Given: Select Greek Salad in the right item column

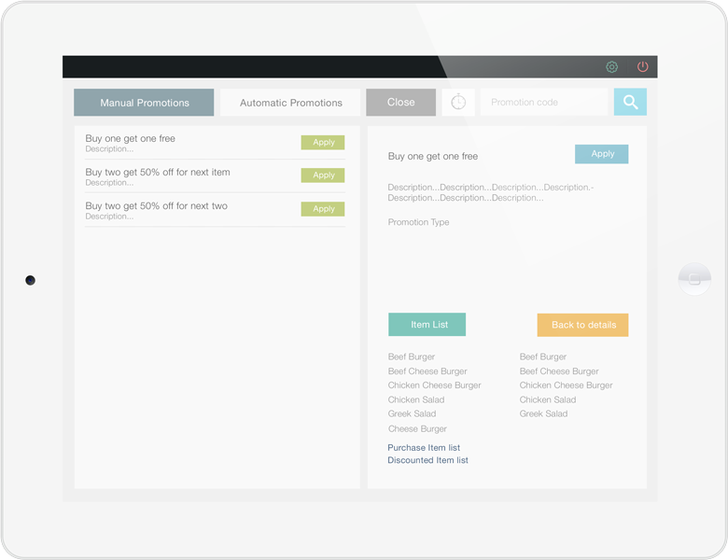Looking at the screenshot, I should 543,413.
